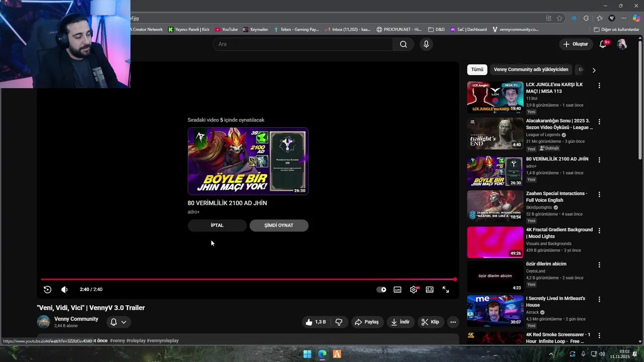Open subscription notification bell dropdown
This screenshot has width=644, height=362.
click(x=118, y=322)
